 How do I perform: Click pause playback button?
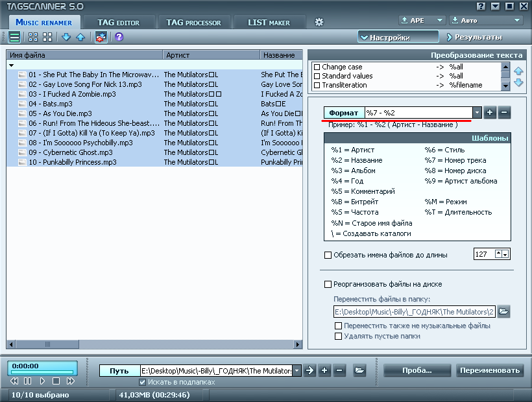click(x=28, y=381)
